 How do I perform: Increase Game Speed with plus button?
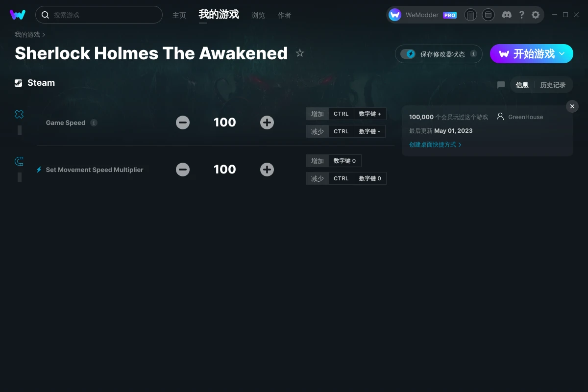[x=267, y=122]
